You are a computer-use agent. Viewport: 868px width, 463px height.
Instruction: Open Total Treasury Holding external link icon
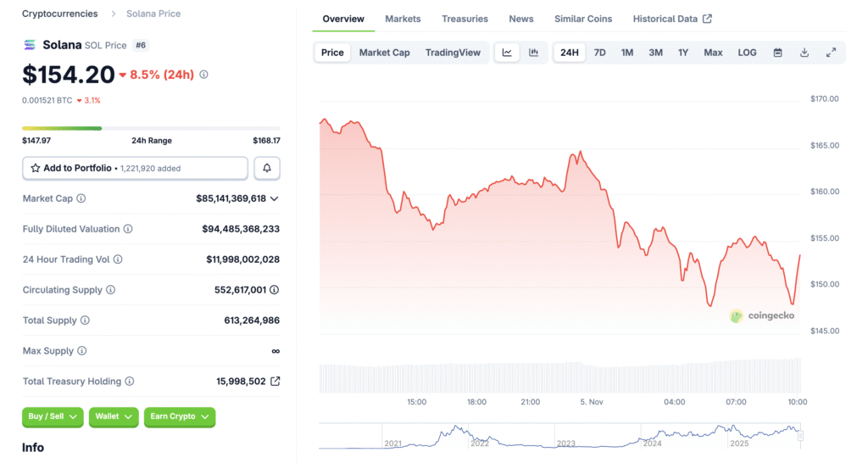(275, 382)
